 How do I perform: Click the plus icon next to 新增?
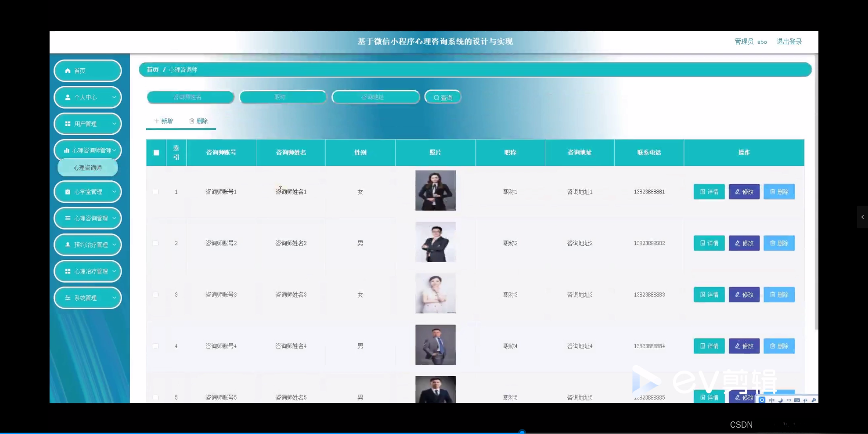(157, 121)
